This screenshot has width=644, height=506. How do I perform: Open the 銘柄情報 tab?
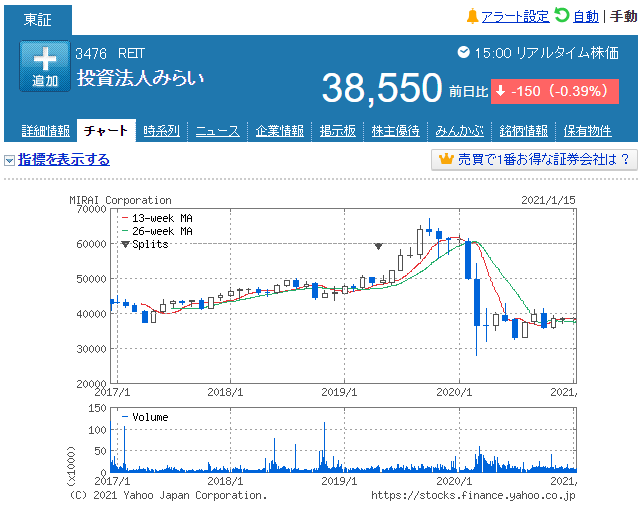point(524,131)
